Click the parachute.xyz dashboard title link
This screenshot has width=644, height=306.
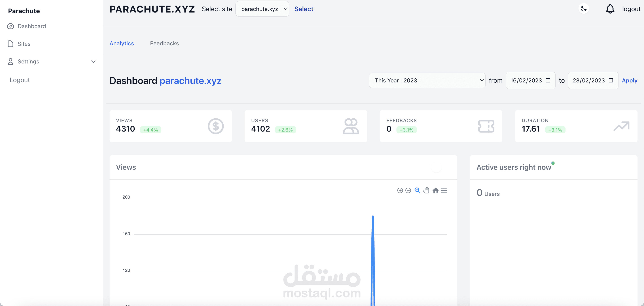click(190, 81)
